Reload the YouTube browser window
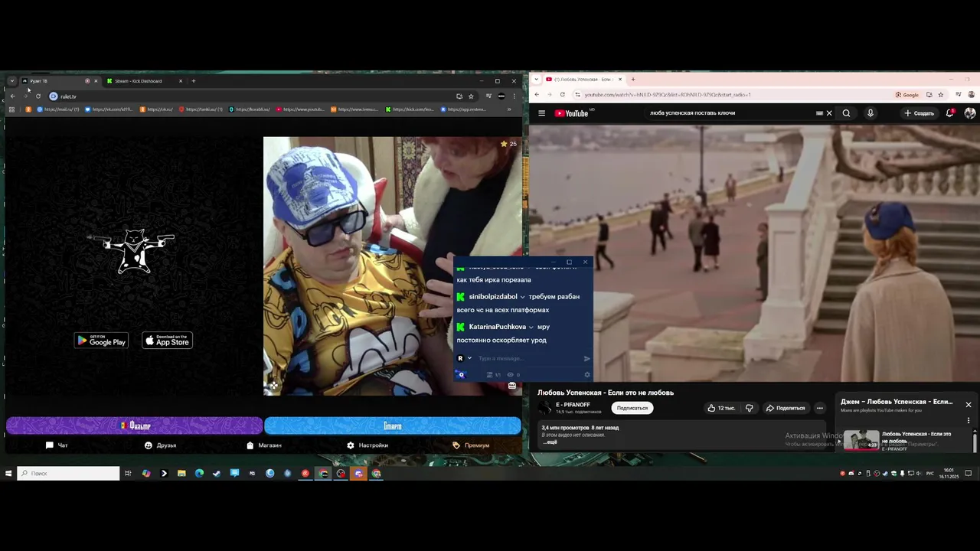 [563, 95]
